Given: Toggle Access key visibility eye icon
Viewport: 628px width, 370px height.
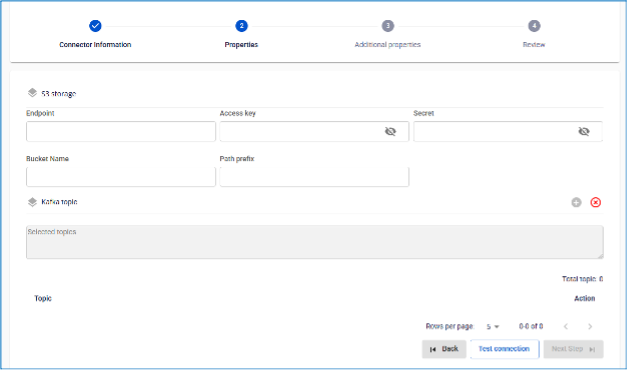Looking at the screenshot, I should coord(390,131).
